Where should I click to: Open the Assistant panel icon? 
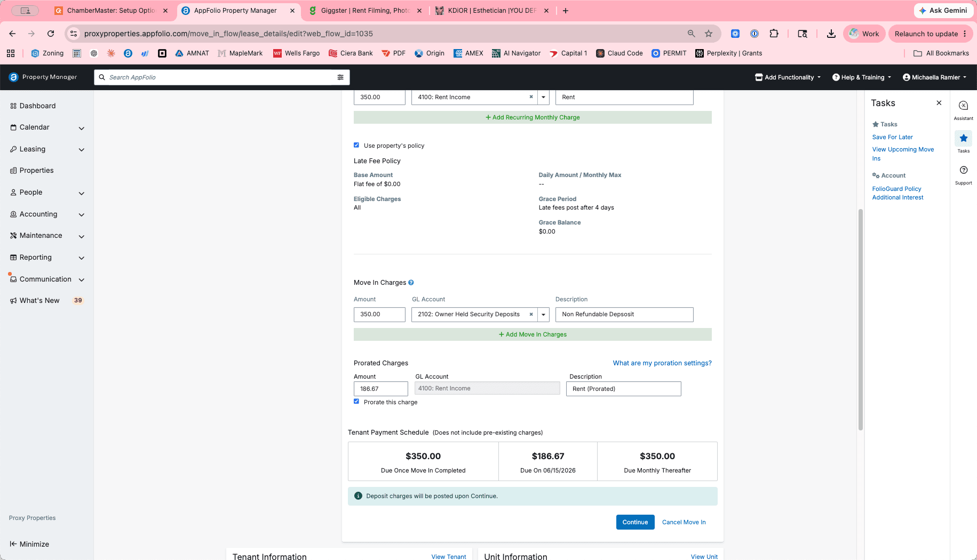coord(963,106)
